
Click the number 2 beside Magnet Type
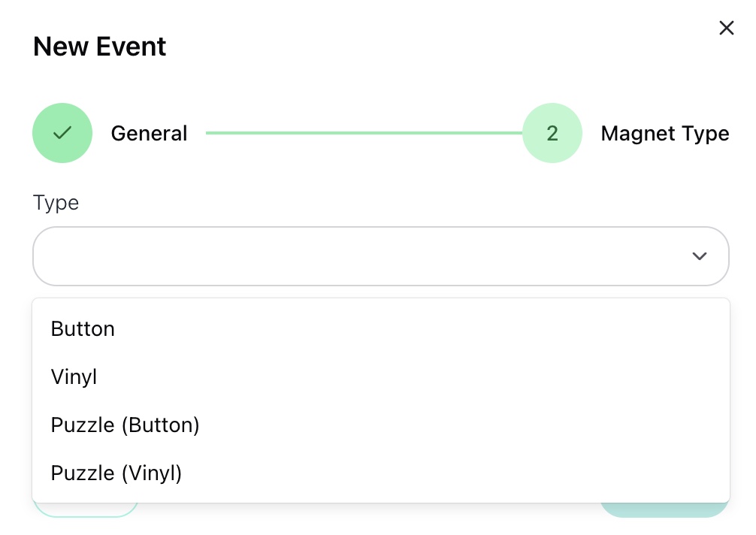(x=552, y=134)
